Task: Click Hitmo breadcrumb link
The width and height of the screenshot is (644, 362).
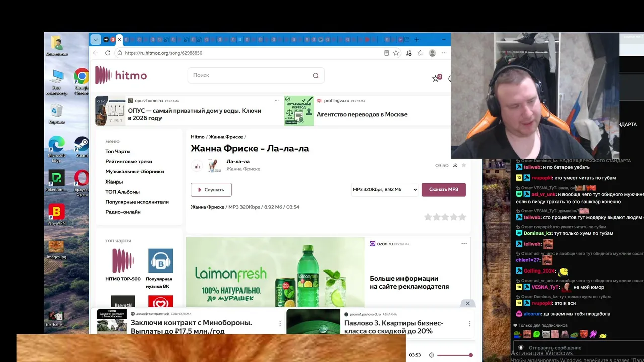Action: [x=198, y=137]
